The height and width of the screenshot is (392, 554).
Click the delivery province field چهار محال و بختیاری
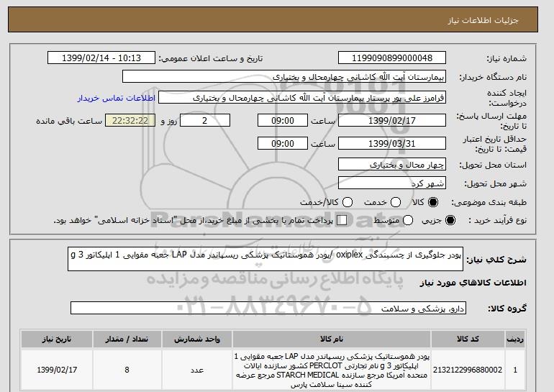(392, 165)
